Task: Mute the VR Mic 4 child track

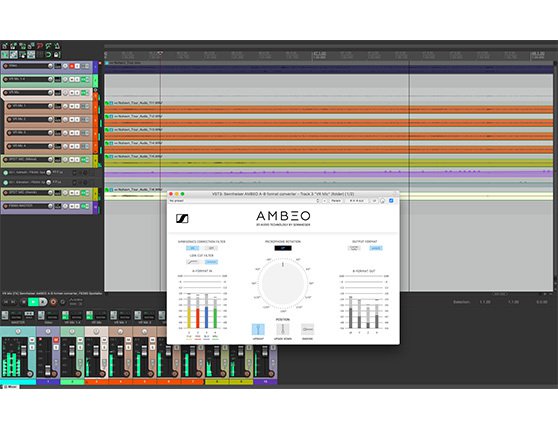Action: [72, 146]
